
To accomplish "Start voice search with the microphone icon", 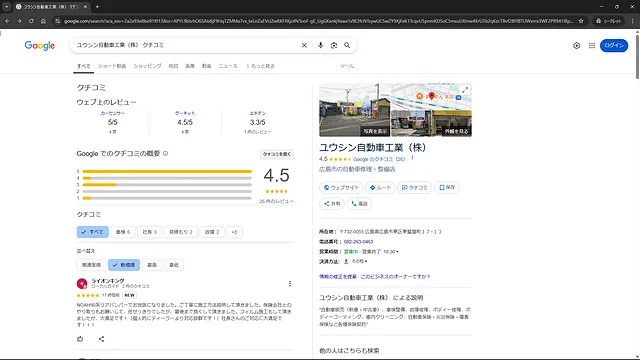I will tap(320, 45).
